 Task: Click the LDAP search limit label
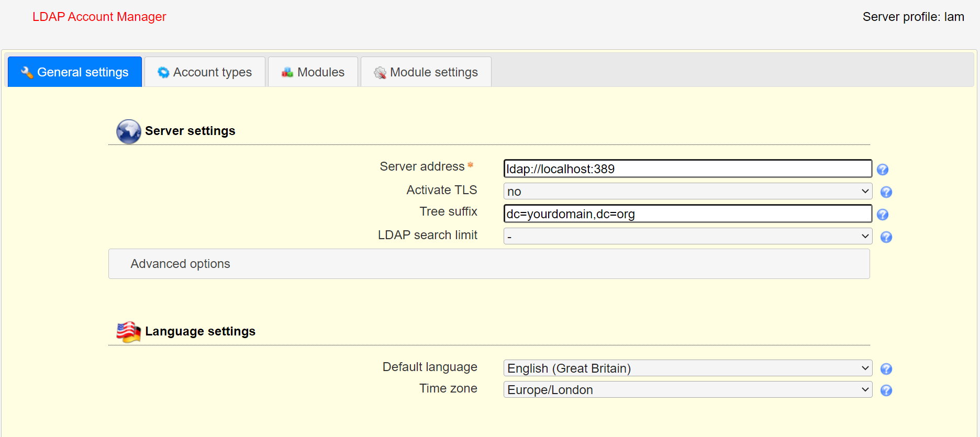coord(428,235)
